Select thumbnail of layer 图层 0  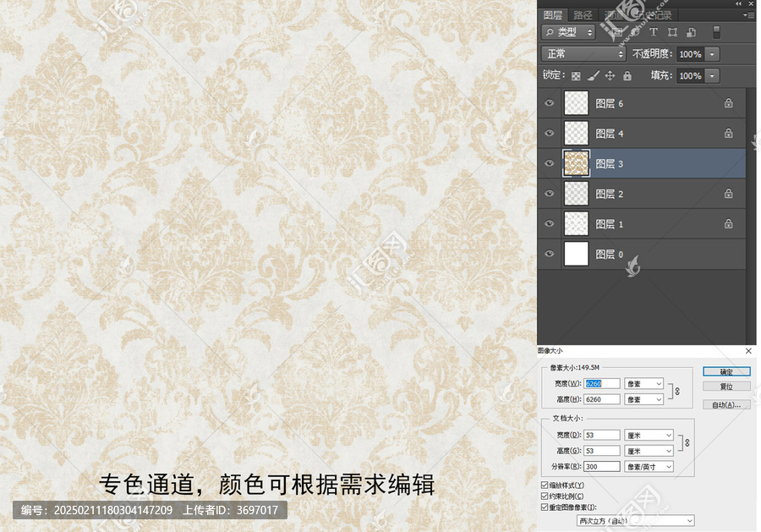point(576,254)
